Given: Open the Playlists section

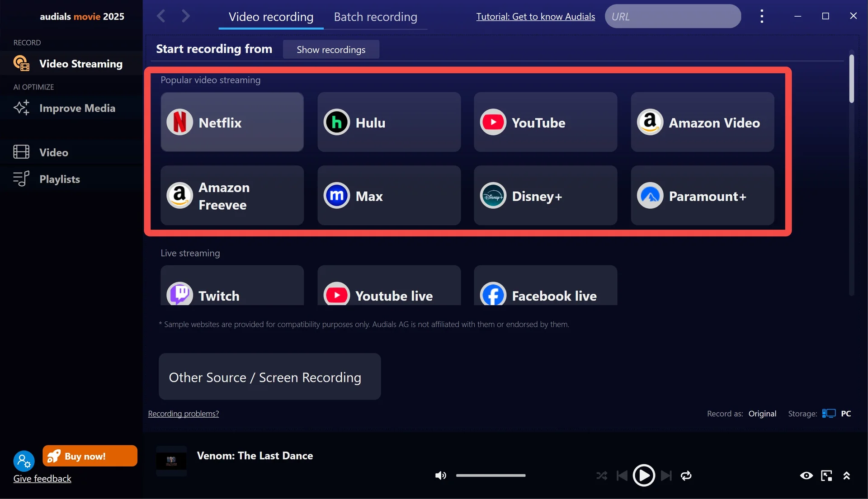Looking at the screenshot, I should pos(71,179).
